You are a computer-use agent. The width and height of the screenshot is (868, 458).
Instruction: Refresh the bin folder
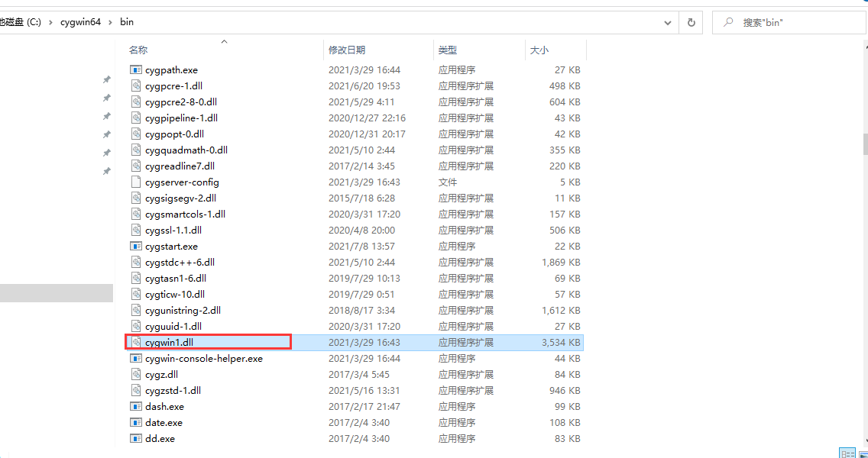pyautogui.click(x=691, y=23)
